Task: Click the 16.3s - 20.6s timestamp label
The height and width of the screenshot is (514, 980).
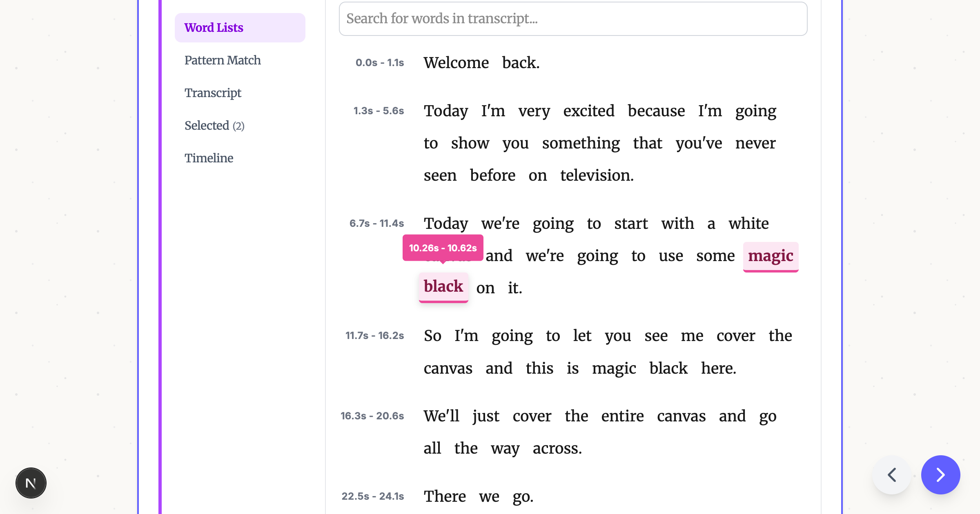Action: 372,416
